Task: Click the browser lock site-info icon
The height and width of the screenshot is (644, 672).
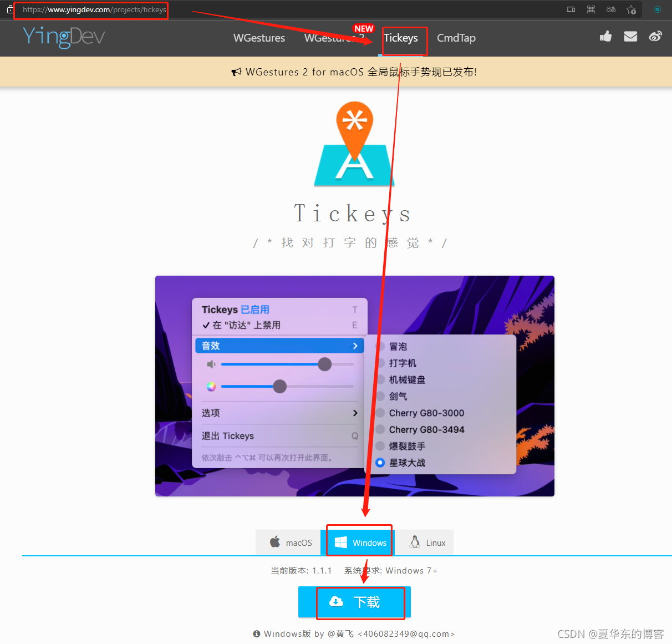Action: (10, 9)
